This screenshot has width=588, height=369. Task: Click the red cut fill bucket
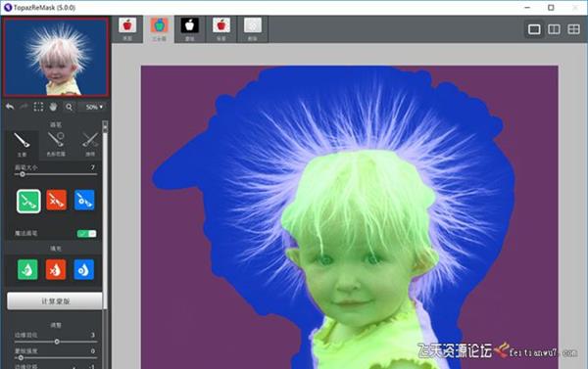click(x=56, y=270)
